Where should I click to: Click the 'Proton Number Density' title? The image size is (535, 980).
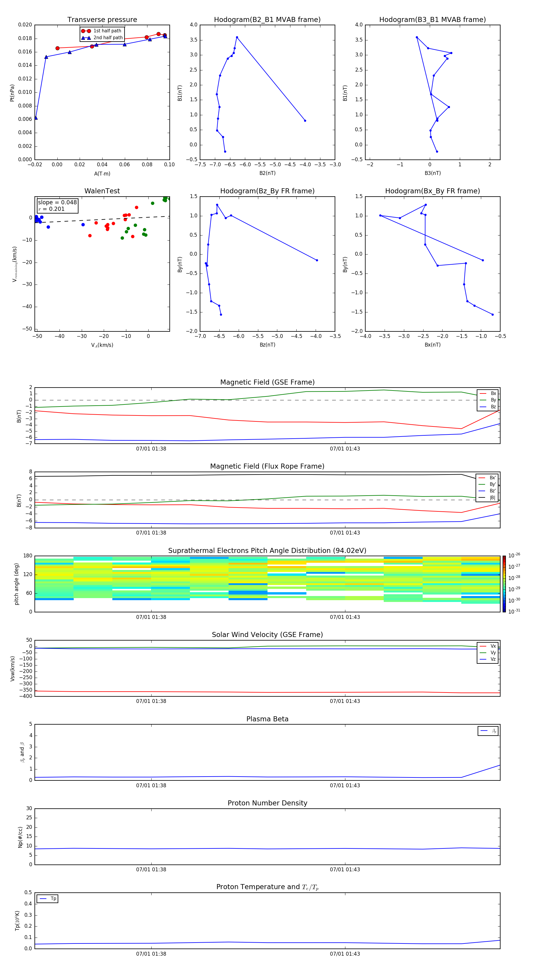(x=267, y=803)
